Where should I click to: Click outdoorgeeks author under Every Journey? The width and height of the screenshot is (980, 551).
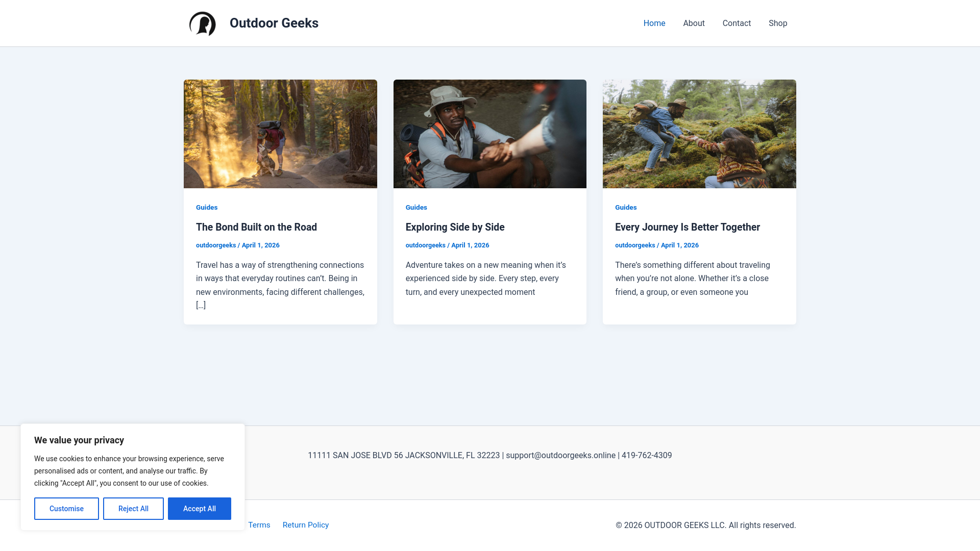coord(635,245)
